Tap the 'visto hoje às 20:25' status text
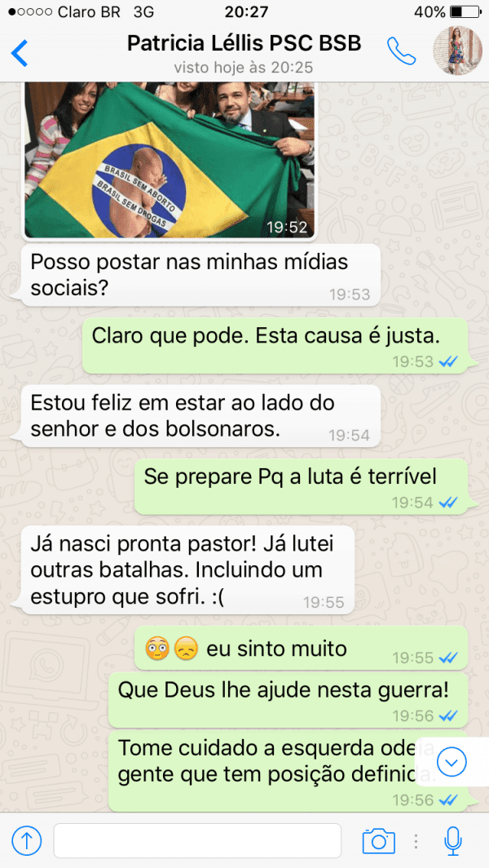Viewport: 489px width, 868px height. pos(244,68)
